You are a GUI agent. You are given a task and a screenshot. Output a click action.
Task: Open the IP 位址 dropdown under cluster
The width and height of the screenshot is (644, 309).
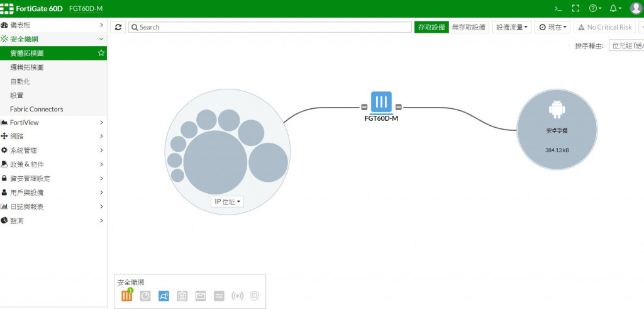tap(227, 201)
